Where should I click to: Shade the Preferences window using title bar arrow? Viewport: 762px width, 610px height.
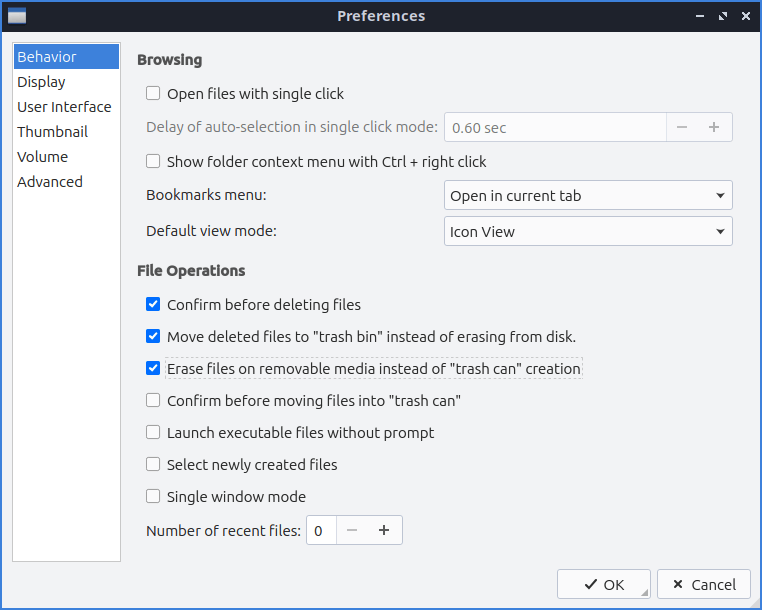[699, 16]
